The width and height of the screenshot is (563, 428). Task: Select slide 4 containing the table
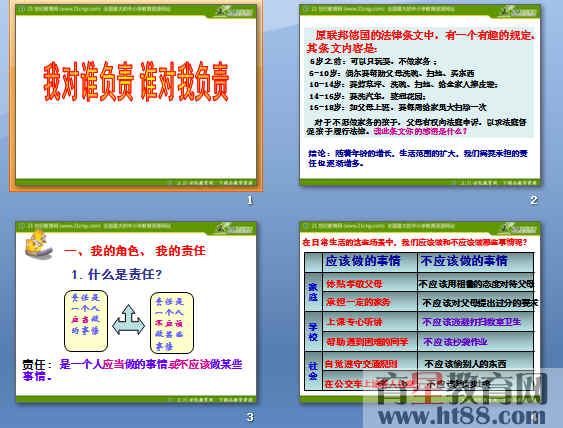[420, 312]
